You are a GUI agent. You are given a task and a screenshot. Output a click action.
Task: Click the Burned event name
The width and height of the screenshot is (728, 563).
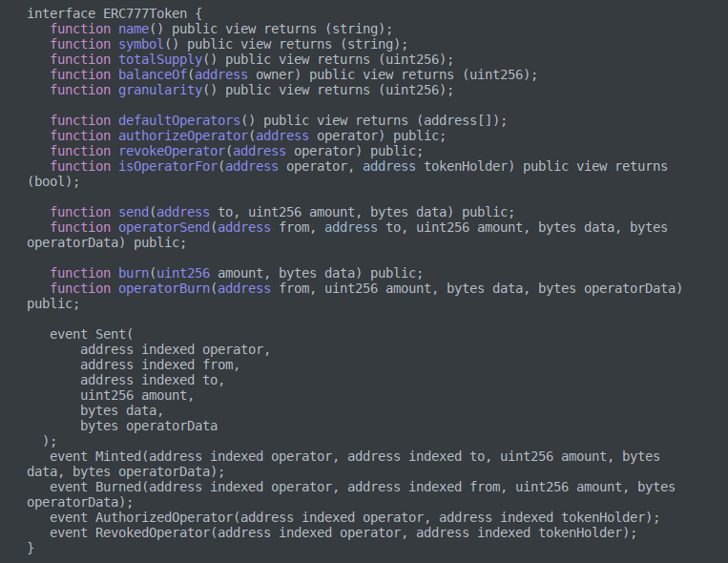pyautogui.click(x=118, y=488)
